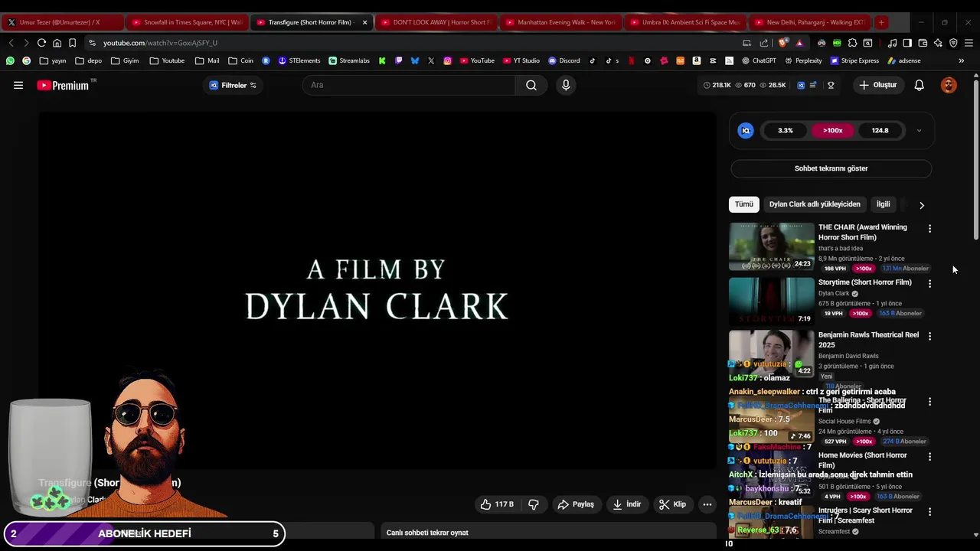
Task: Open Benjamin Rawls Theatrical Reel 2025 title
Action: pyautogui.click(x=868, y=340)
